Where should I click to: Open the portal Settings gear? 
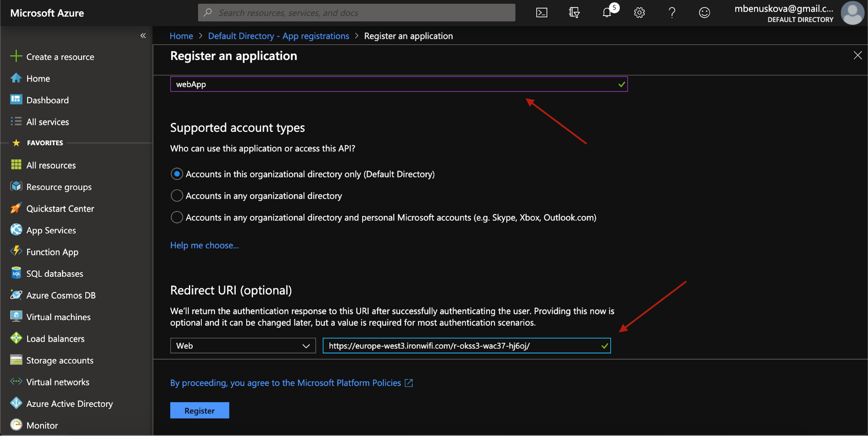pos(639,13)
